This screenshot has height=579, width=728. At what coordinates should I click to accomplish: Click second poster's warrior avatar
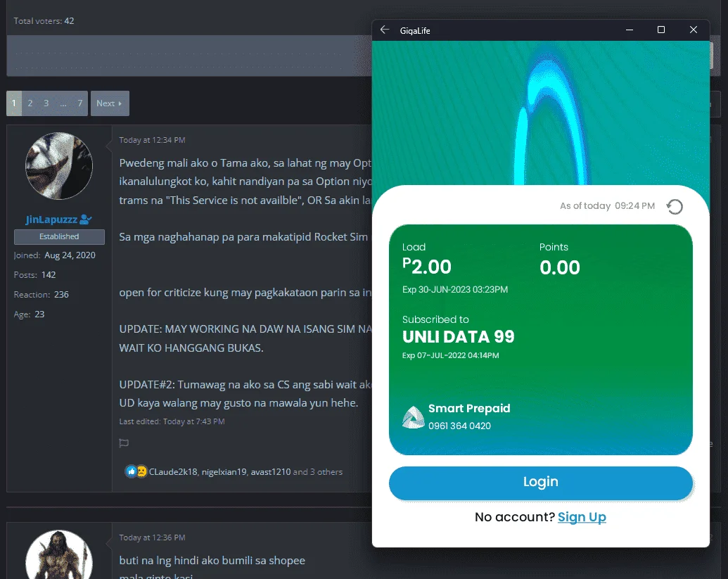59,555
